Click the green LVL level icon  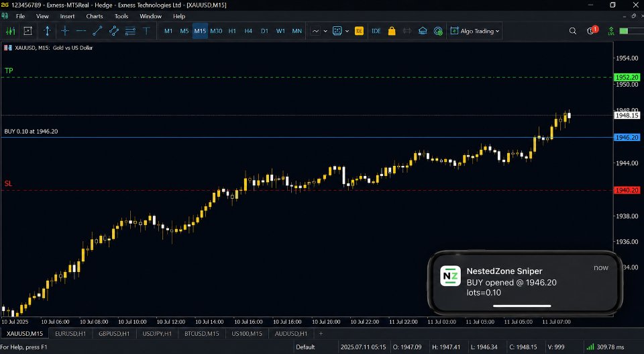pos(611,31)
